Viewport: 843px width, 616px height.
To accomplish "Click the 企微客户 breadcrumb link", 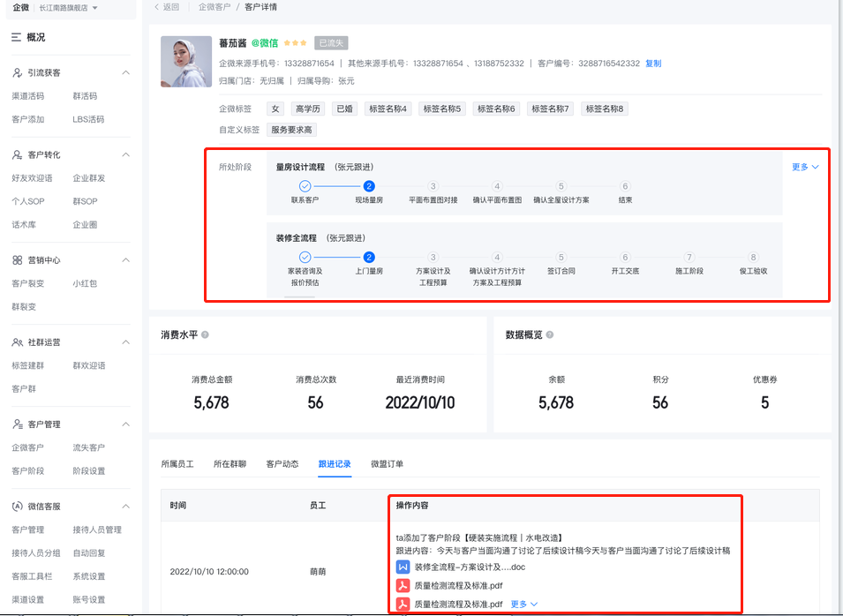I will click(x=214, y=7).
